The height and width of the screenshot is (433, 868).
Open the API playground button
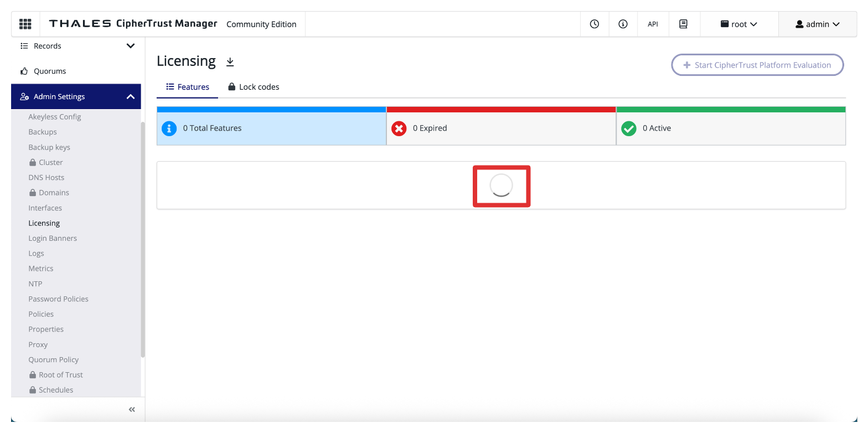653,24
